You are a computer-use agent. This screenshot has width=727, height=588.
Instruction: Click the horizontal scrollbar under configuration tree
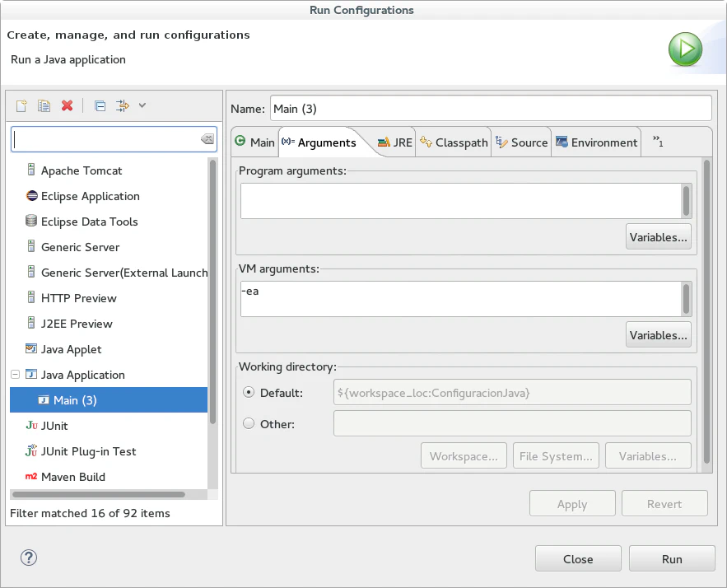pos(99,494)
